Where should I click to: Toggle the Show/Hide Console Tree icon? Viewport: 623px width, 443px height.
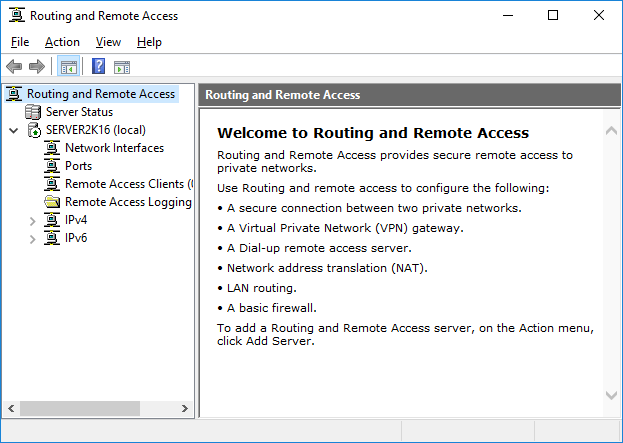[x=69, y=66]
